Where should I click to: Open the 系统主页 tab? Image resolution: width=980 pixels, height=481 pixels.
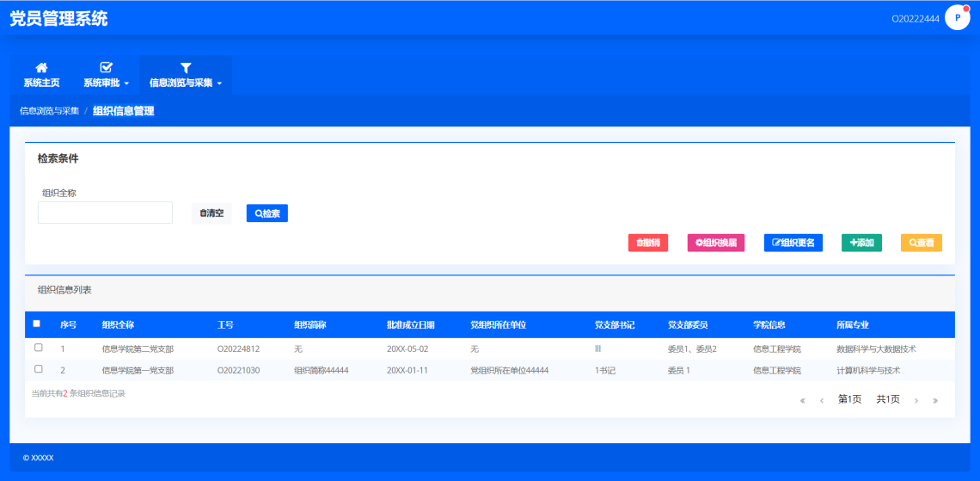42,75
